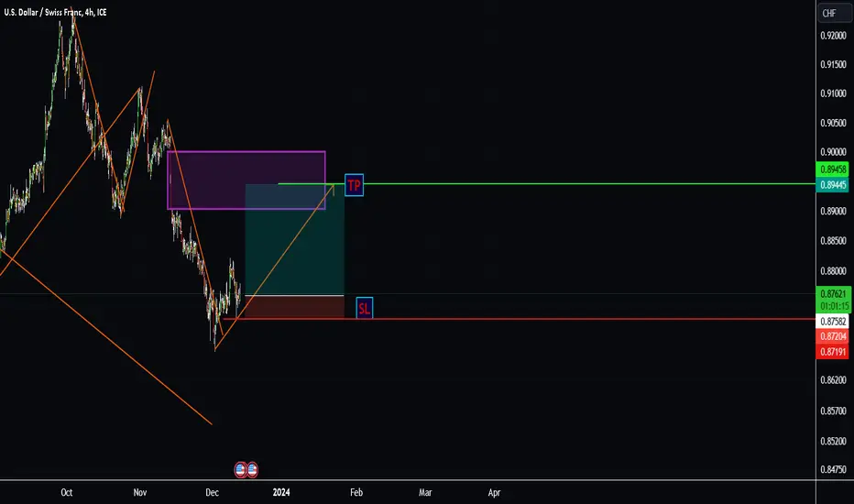Image resolution: width=854 pixels, height=504 pixels.
Task: Click the 0.90500 price axis value
Action: [833, 123]
